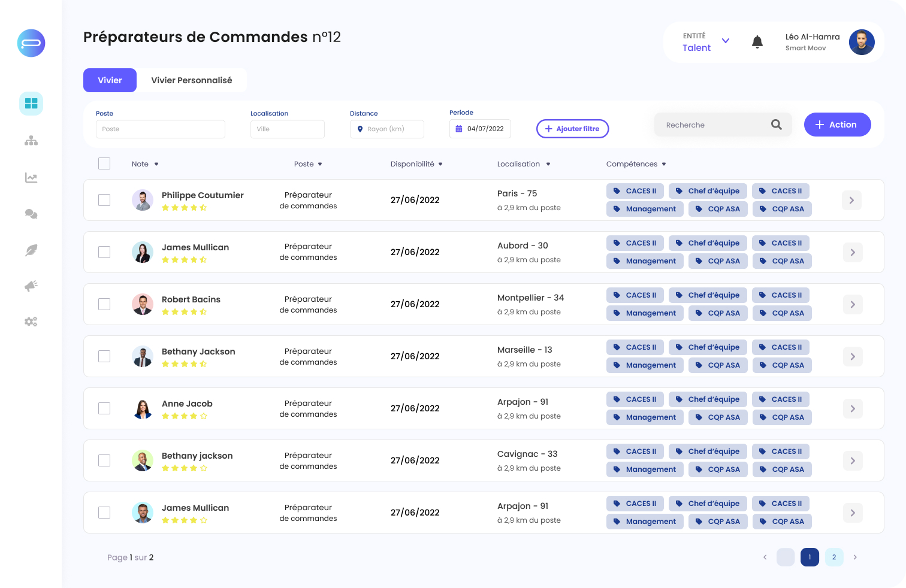
Task: Tick the checkbox beside Anne Jacob
Action: [x=104, y=408]
